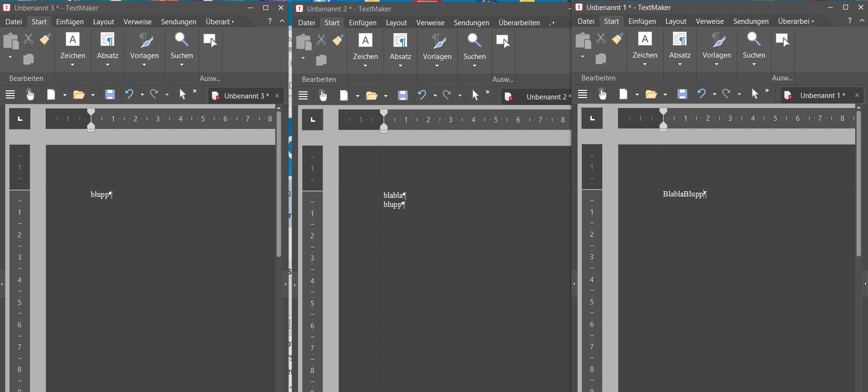Click Paste icon in Unbenannt 1 window
The image size is (868, 392).
pos(583,41)
